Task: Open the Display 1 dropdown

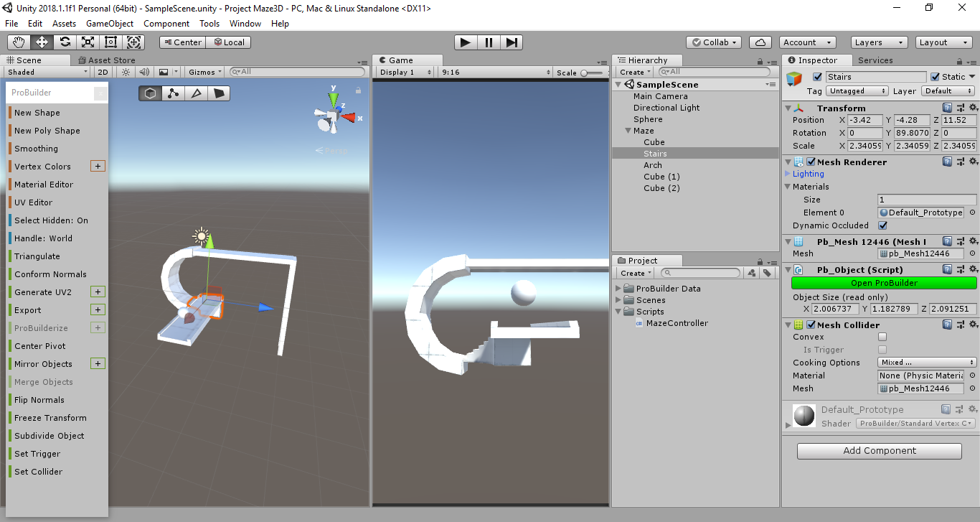Action: pos(405,72)
